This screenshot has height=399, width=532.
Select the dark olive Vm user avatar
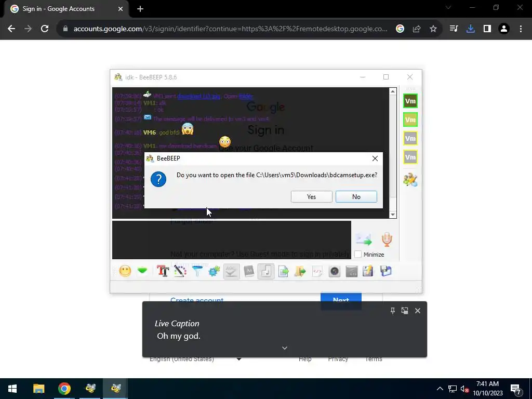(410, 101)
